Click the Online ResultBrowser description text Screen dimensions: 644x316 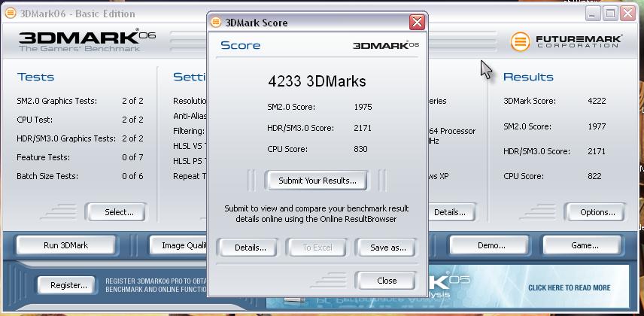pos(317,214)
